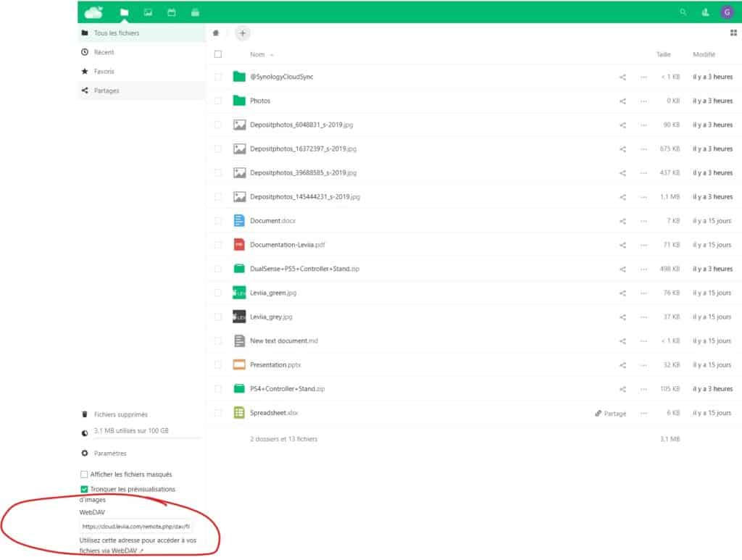742x560 pixels.
Task: Open the actions menu for Leviia_green.jpg
Action: 643,293
